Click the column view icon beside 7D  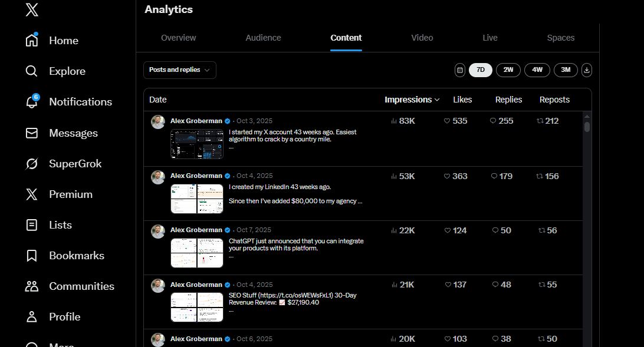460,70
